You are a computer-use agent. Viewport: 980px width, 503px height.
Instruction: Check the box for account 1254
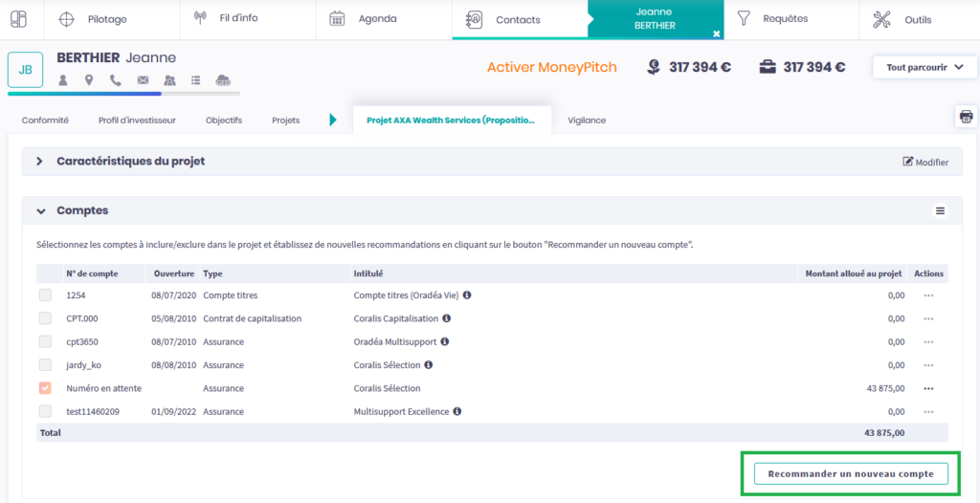45,295
